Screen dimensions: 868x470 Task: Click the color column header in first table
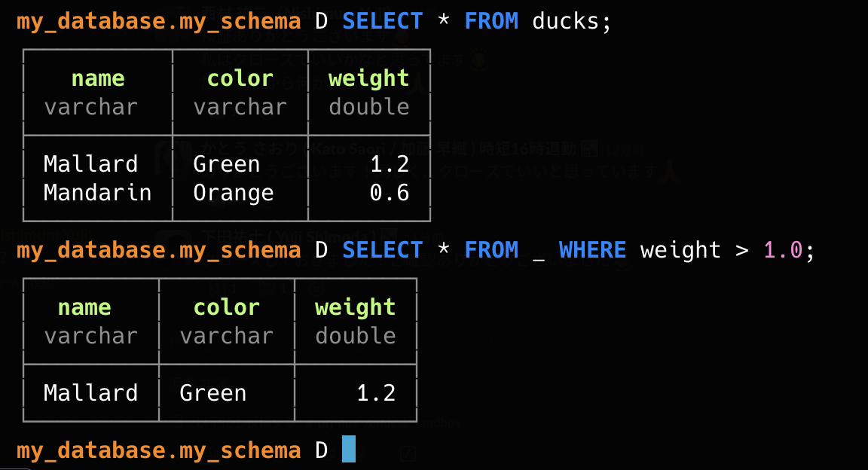tap(240, 78)
